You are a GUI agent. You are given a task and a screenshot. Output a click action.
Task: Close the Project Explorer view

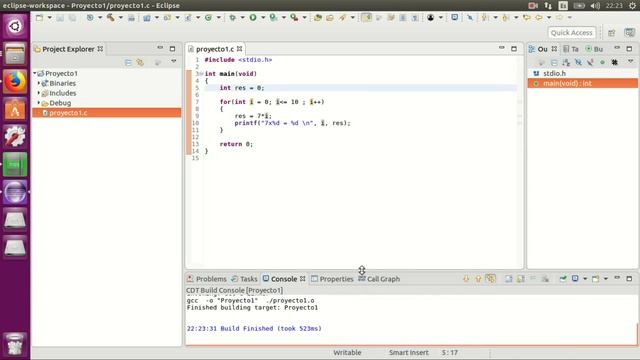100,49
